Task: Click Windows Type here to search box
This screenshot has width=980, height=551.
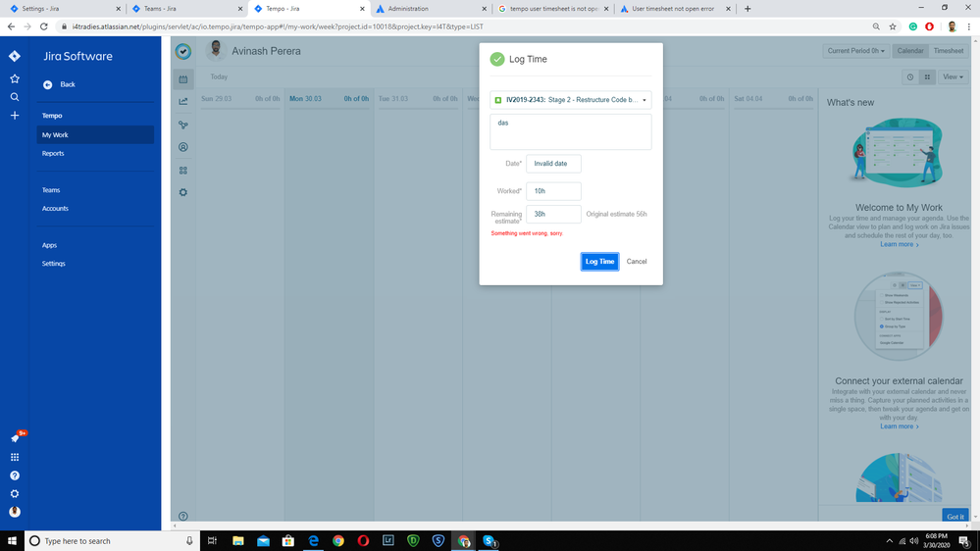Action: pyautogui.click(x=112, y=540)
